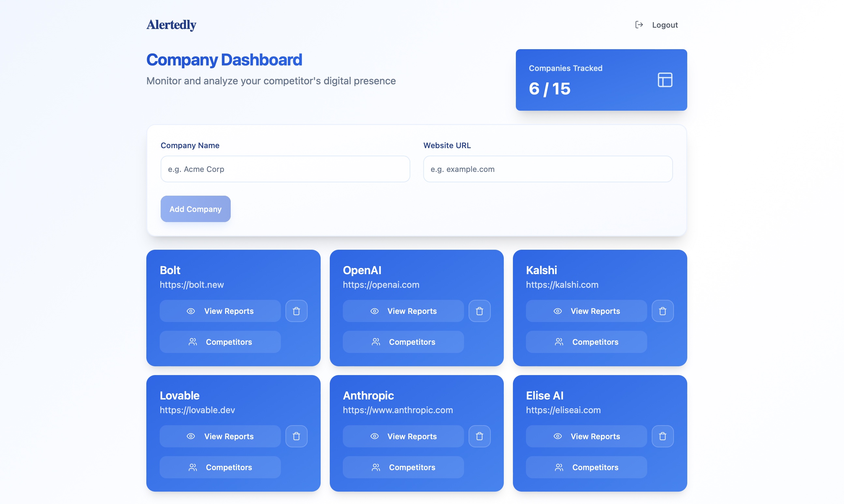Click the eye icon on Bolt's View Reports button
Screen dimensions: 844x504
click(191, 311)
